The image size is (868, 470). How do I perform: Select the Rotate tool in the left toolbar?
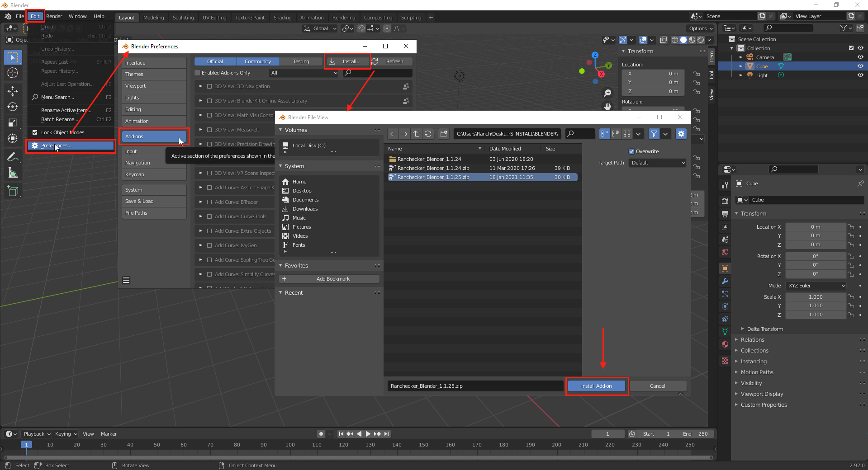coord(13,107)
